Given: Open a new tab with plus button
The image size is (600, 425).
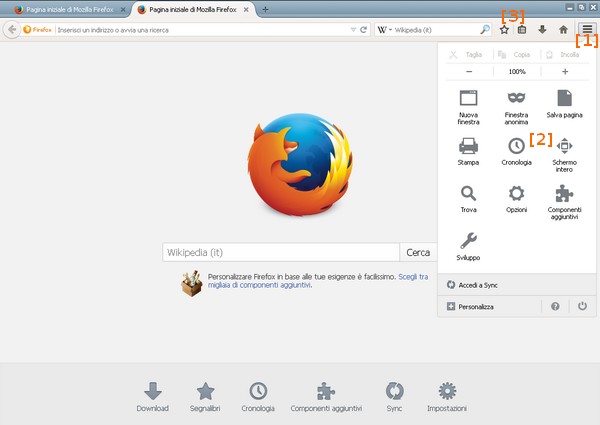Looking at the screenshot, I should tap(265, 9).
